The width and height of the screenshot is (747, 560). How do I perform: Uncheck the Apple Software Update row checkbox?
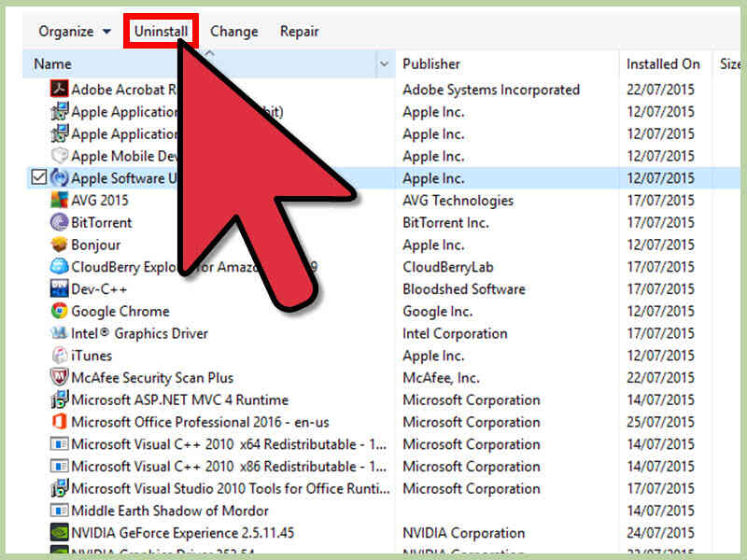click(x=38, y=177)
